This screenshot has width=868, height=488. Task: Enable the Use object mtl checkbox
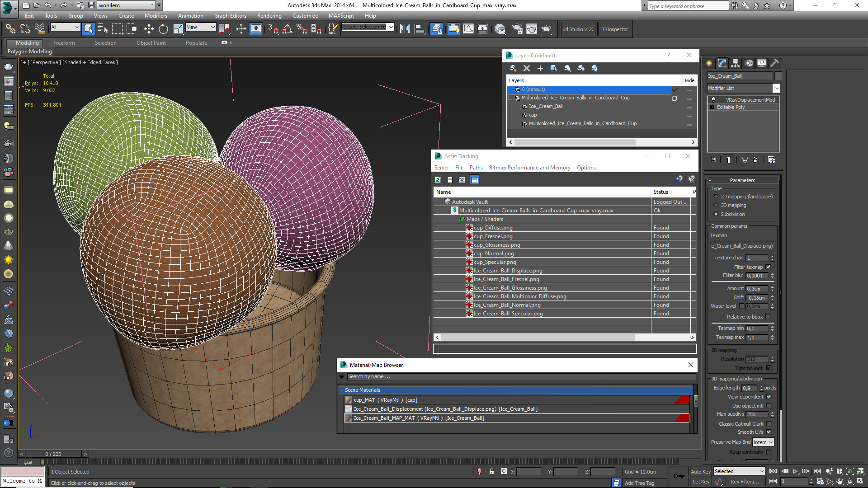tap(769, 406)
